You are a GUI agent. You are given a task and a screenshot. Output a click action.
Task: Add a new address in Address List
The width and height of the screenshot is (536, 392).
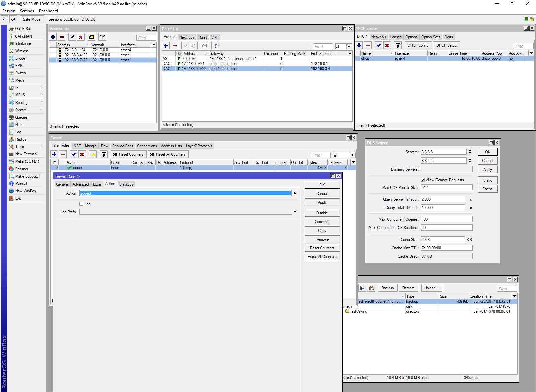point(53,37)
